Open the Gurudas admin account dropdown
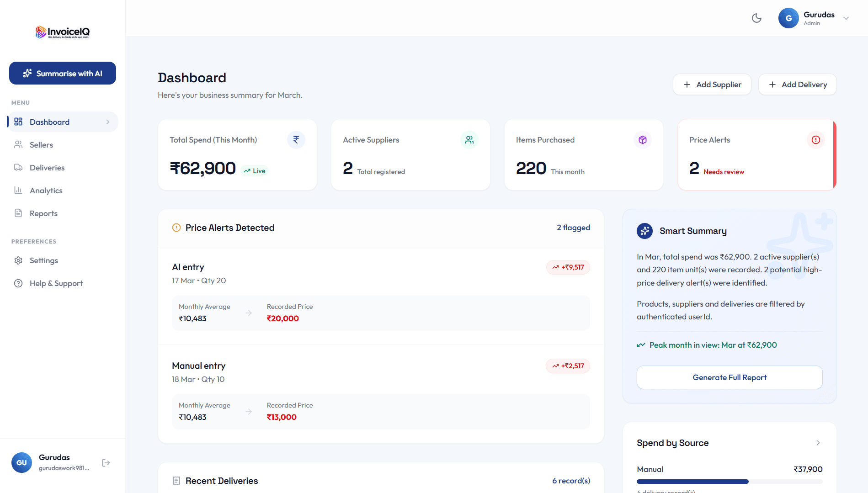 click(846, 18)
